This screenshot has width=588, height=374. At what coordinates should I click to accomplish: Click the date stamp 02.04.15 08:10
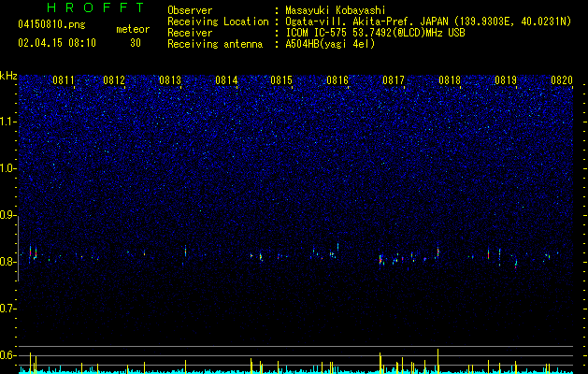coord(57,43)
